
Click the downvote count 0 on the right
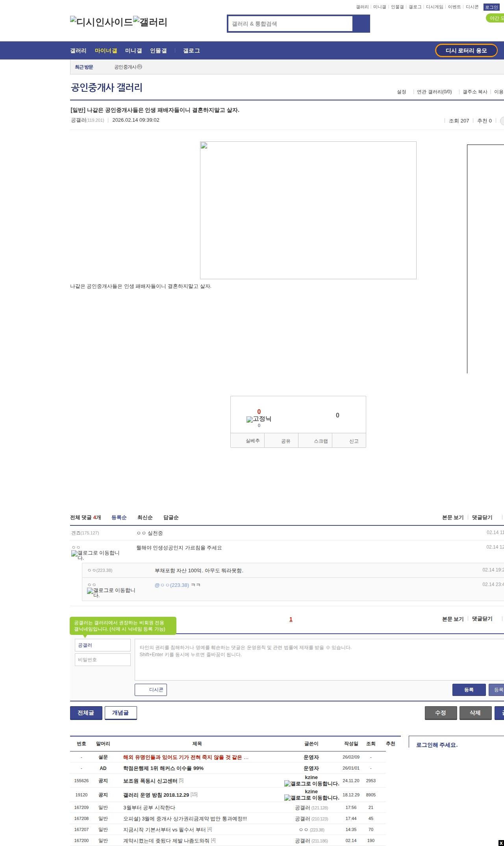click(x=337, y=415)
